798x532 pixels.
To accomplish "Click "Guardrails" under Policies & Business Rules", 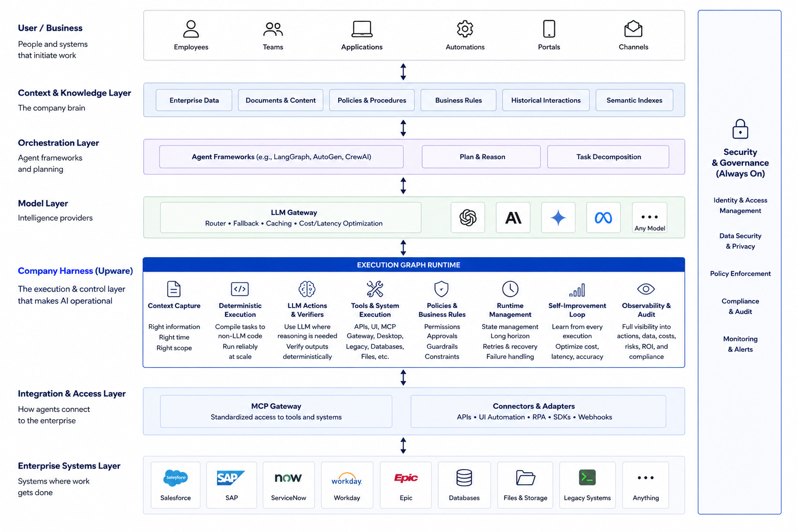I will pyautogui.click(x=442, y=347).
